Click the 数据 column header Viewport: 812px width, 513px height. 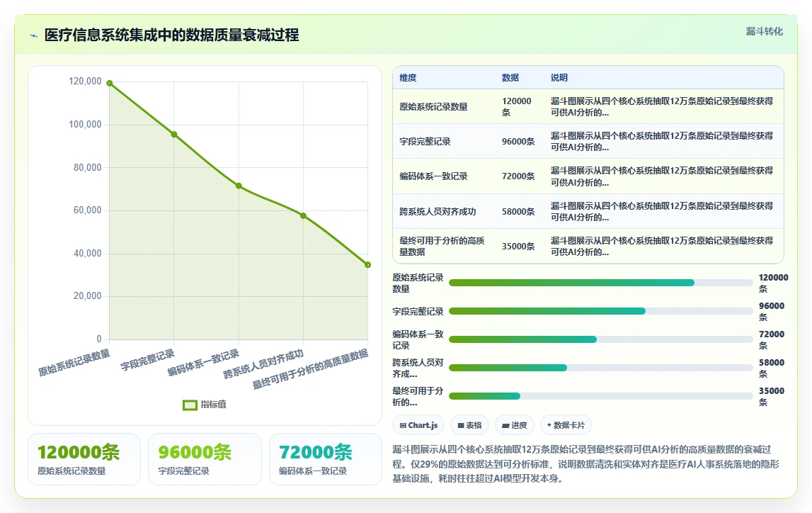510,78
